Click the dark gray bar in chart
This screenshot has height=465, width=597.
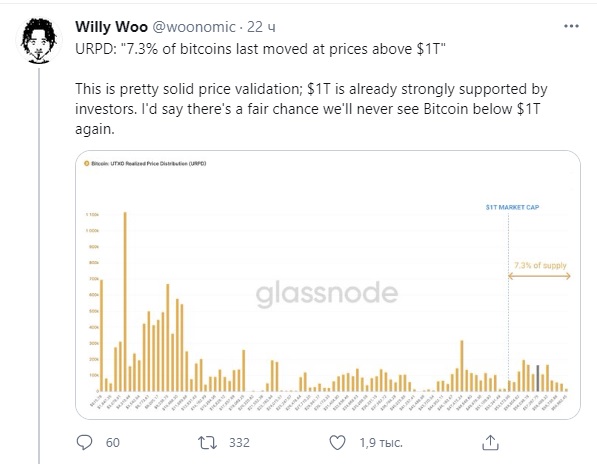[538, 378]
